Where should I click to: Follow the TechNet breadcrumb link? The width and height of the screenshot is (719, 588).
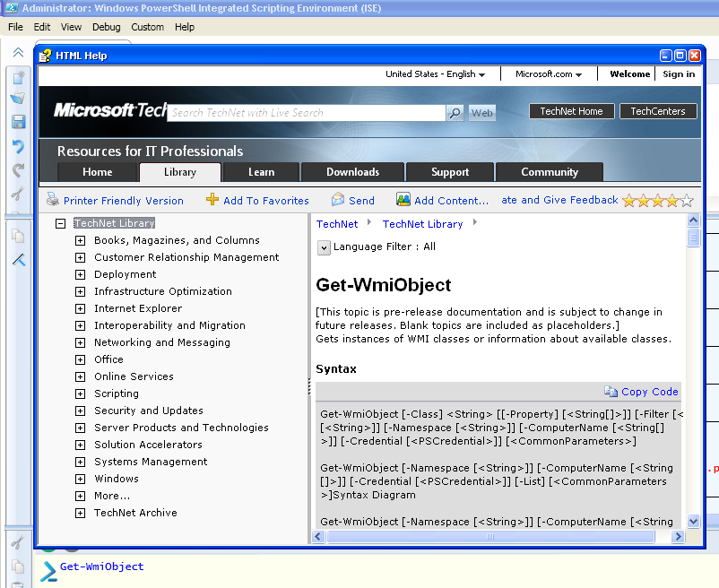[x=337, y=224]
